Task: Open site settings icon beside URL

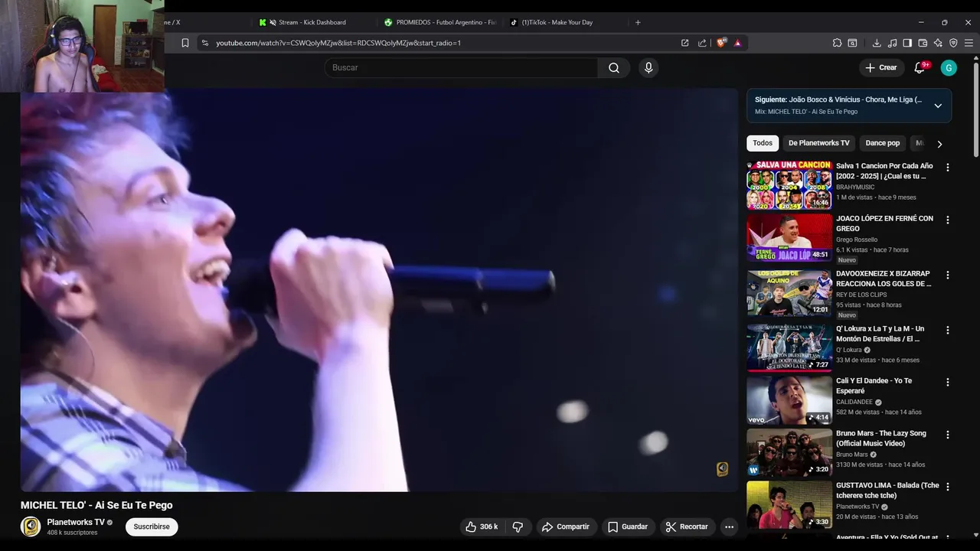Action: tap(204, 43)
